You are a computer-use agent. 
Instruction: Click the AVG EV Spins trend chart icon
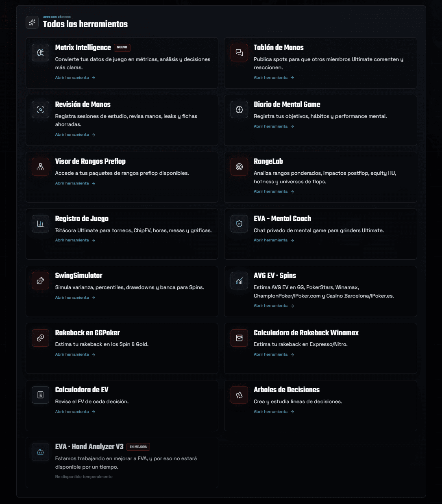(239, 281)
